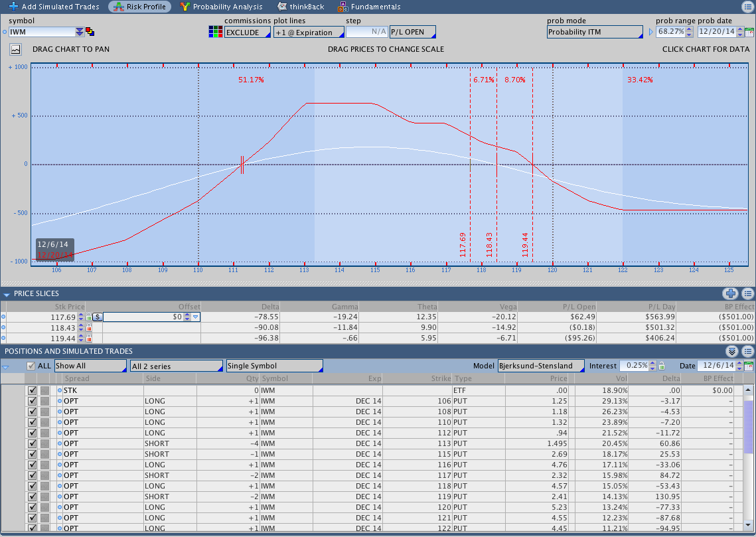
Task: Open the P/L OPEN dropdown
Action: point(412,32)
